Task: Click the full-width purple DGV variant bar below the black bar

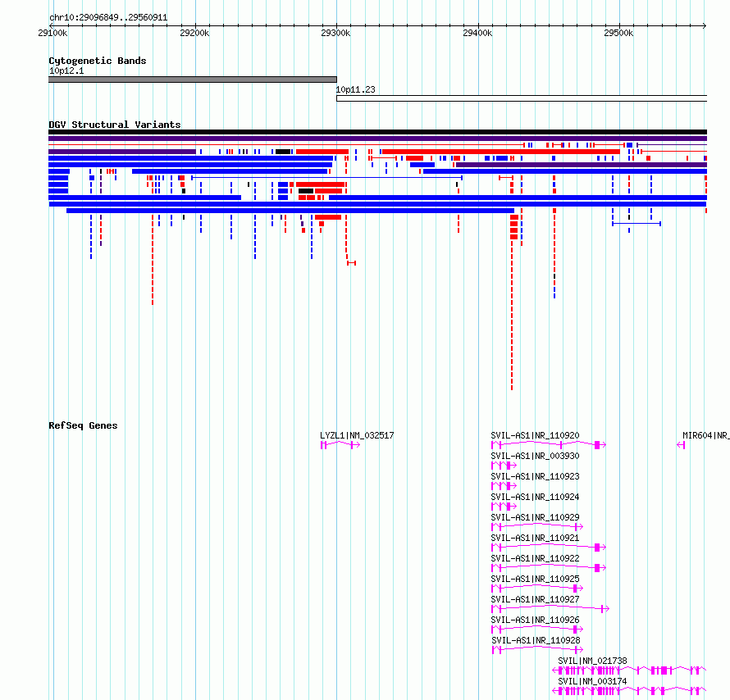Action: click(377, 139)
